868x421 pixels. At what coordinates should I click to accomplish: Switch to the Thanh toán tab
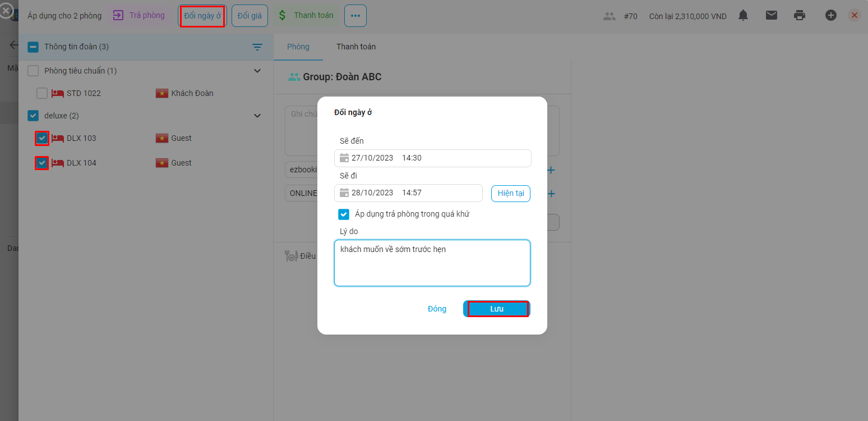point(356,47)
